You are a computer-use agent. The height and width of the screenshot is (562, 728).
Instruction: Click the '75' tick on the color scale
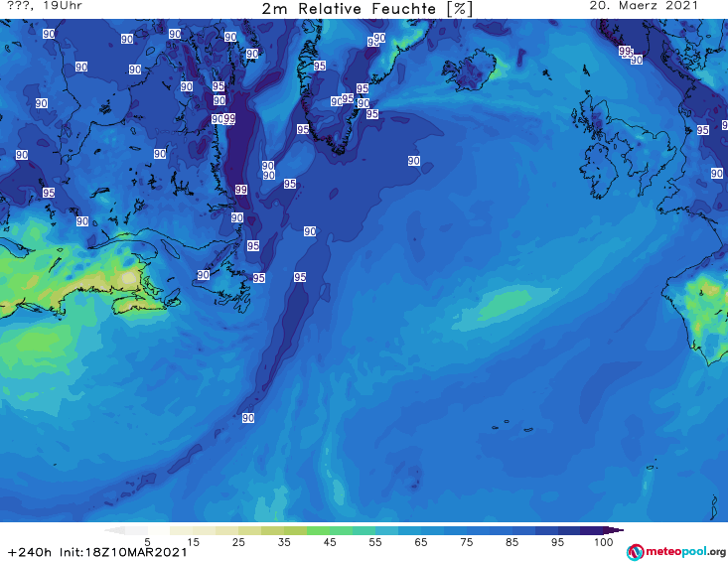(467, 542)
